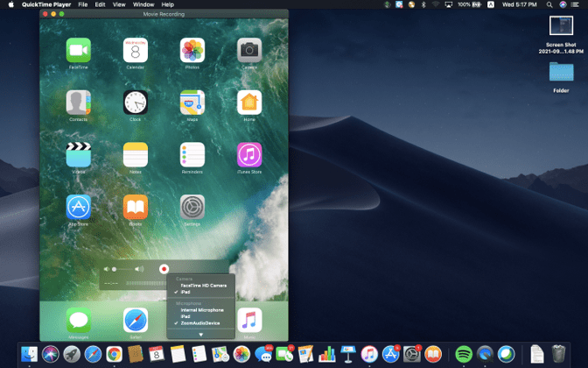Tap the Photos app on the mirrored iPad

point(192,50)
